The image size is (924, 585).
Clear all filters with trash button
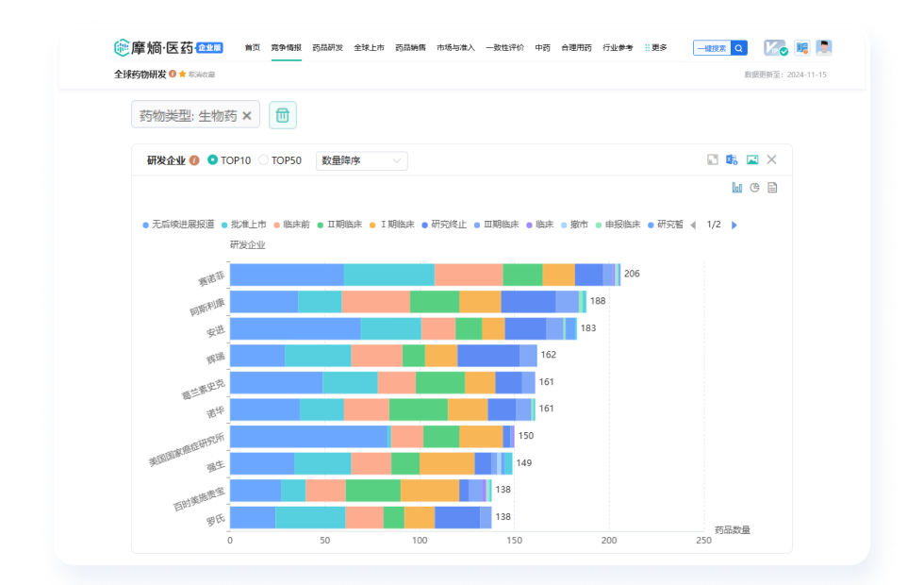click(283, 115)
